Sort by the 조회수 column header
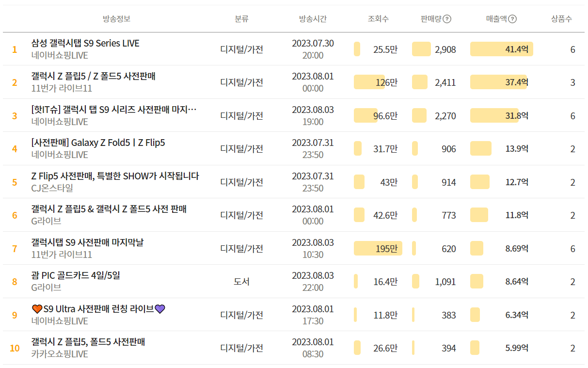 (378, 19)
